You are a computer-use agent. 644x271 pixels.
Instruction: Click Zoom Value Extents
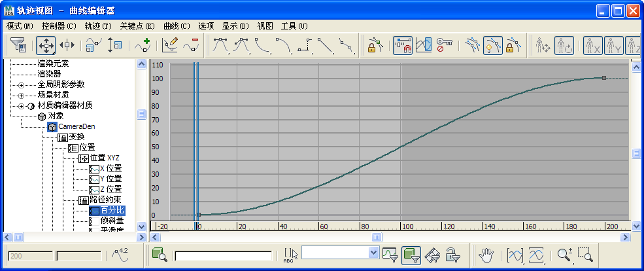click(536, 255)
